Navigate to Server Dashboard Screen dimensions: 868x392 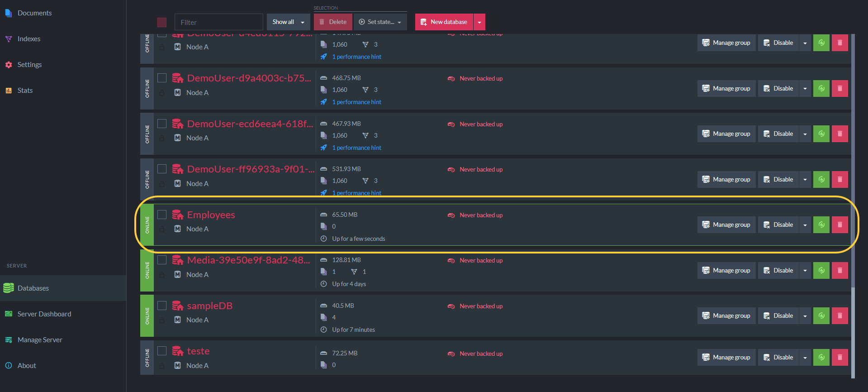[x=63, y=314]
